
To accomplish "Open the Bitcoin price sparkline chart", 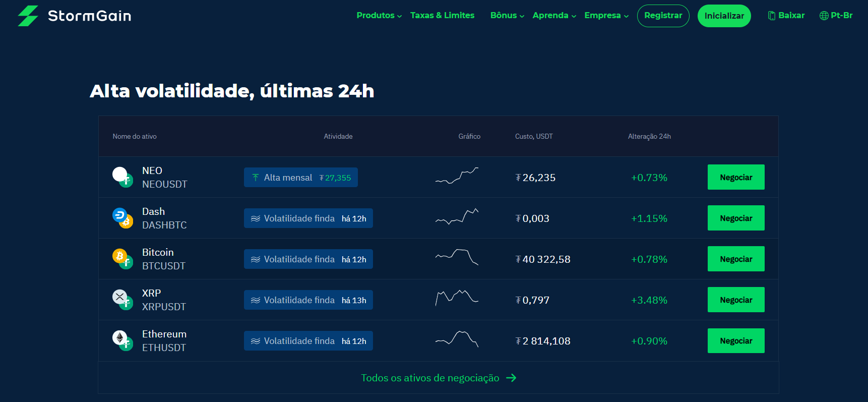I will pos(457,257).
